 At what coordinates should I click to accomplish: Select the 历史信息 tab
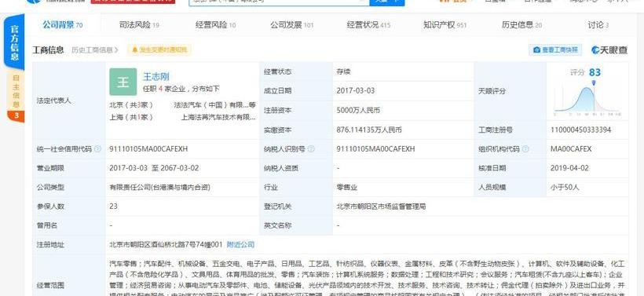[x=521, y=25]
